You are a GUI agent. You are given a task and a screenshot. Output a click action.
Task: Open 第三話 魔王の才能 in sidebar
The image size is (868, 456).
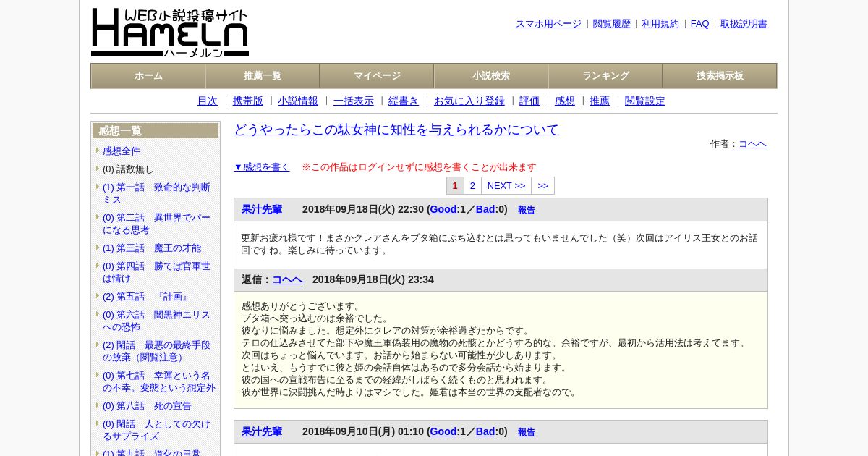pos(152,248)
